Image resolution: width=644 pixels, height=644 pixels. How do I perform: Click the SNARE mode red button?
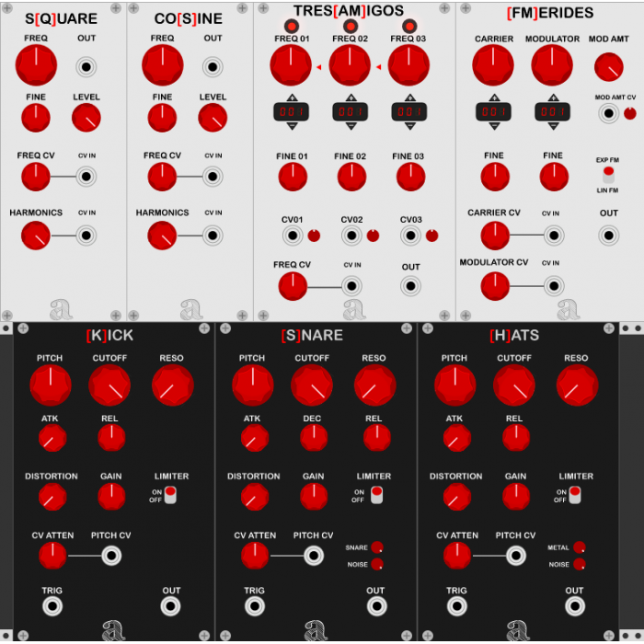(377, 547)
